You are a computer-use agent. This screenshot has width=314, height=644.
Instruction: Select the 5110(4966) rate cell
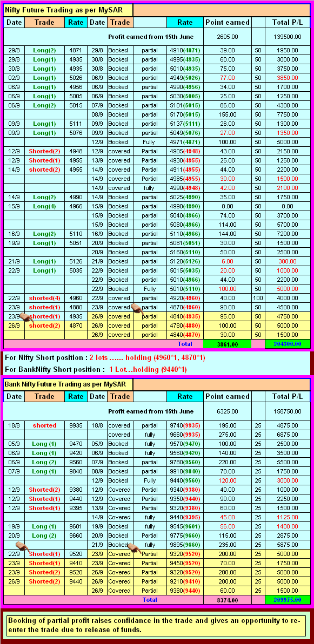(185, 234)
